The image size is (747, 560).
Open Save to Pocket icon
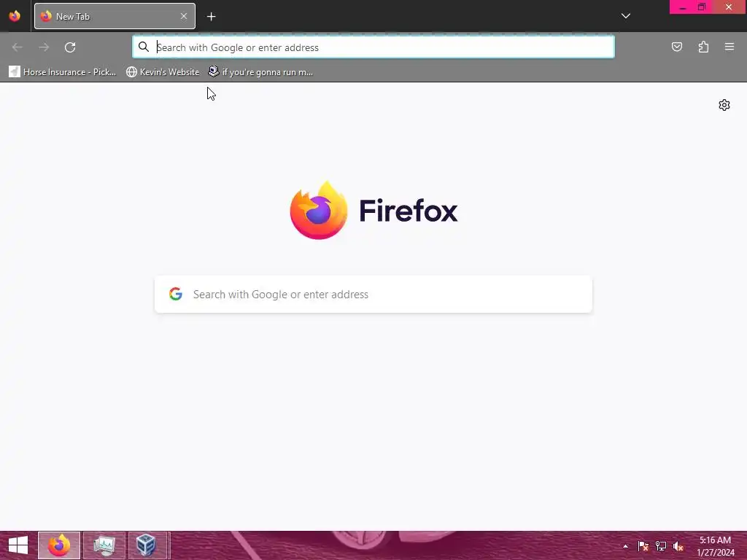(677, 47)
